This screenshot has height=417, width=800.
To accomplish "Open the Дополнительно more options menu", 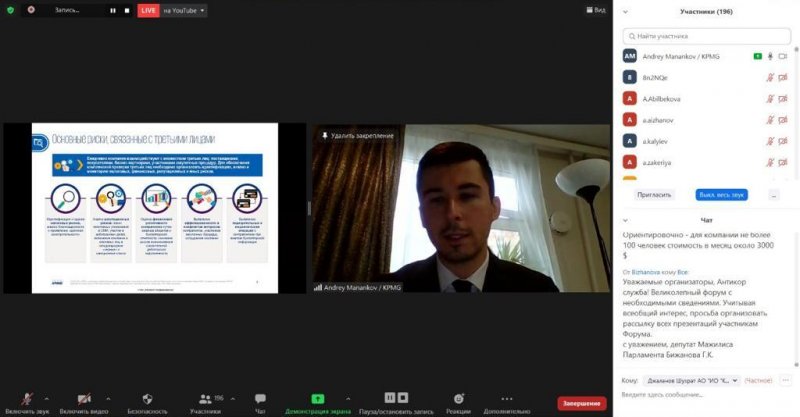I will [505, 398].
